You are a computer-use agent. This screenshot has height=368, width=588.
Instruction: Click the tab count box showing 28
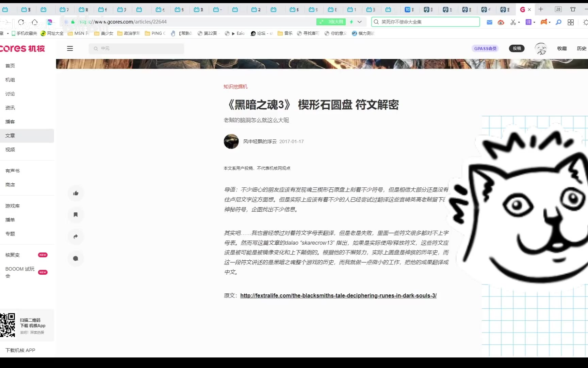[x=558, y=9]
